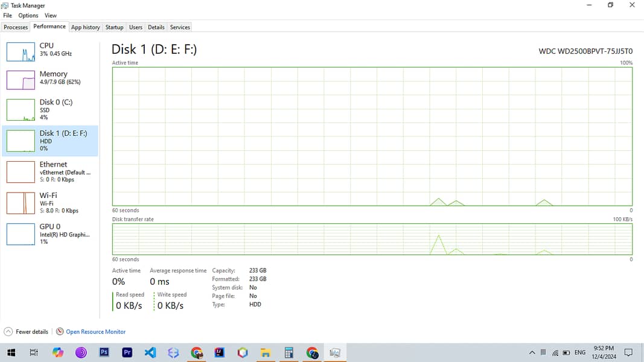Click the Open Resource Monitor link
This screenshot has height=362, width=644.
tap(95, 332)
